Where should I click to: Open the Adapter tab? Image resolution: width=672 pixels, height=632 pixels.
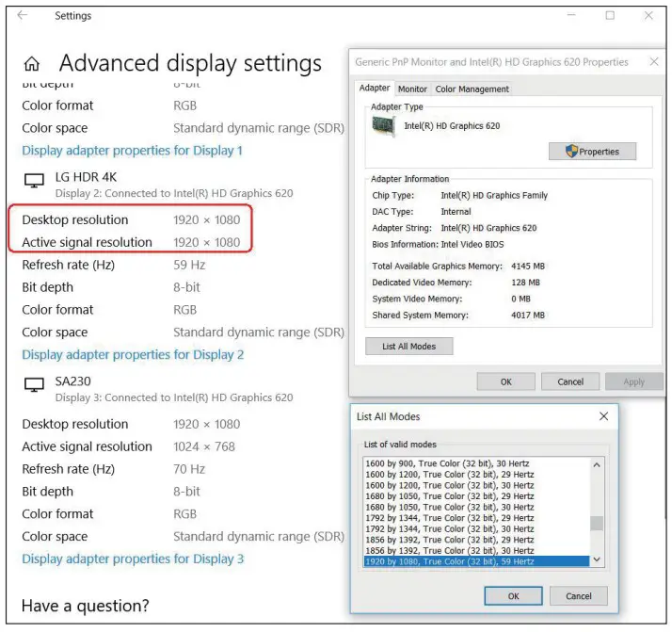pos(375,88)
